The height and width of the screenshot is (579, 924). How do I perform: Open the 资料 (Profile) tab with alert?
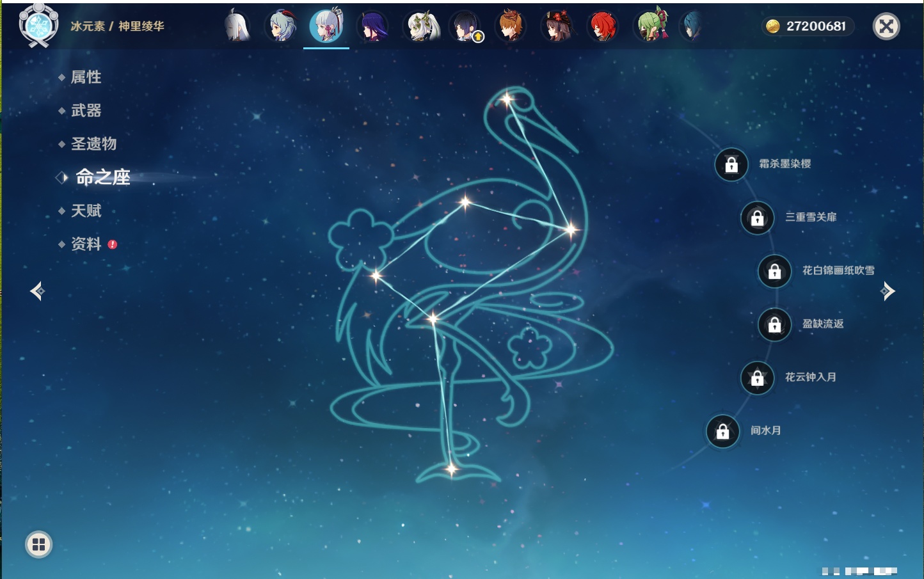[x=86, y=244]
